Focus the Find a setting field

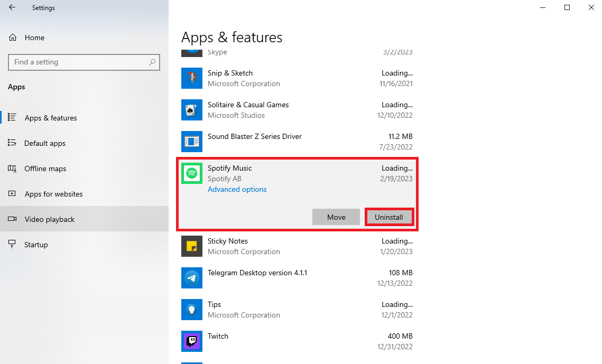point(84,62)
